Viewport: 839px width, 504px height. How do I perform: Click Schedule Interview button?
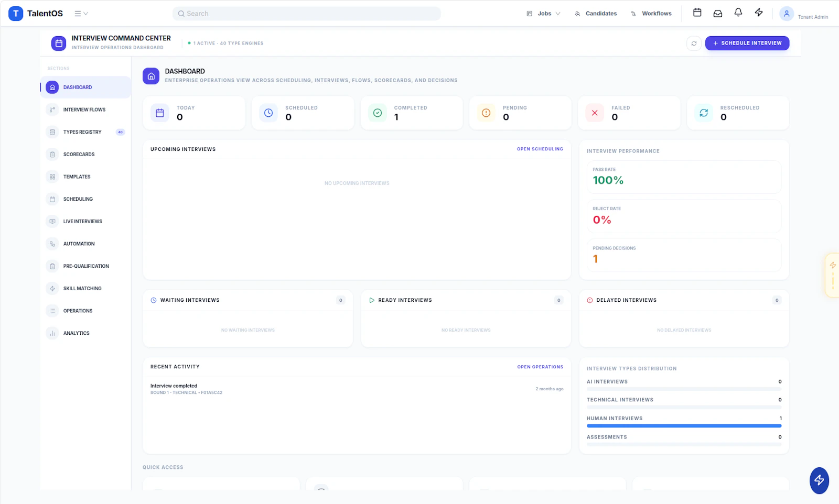747,43
